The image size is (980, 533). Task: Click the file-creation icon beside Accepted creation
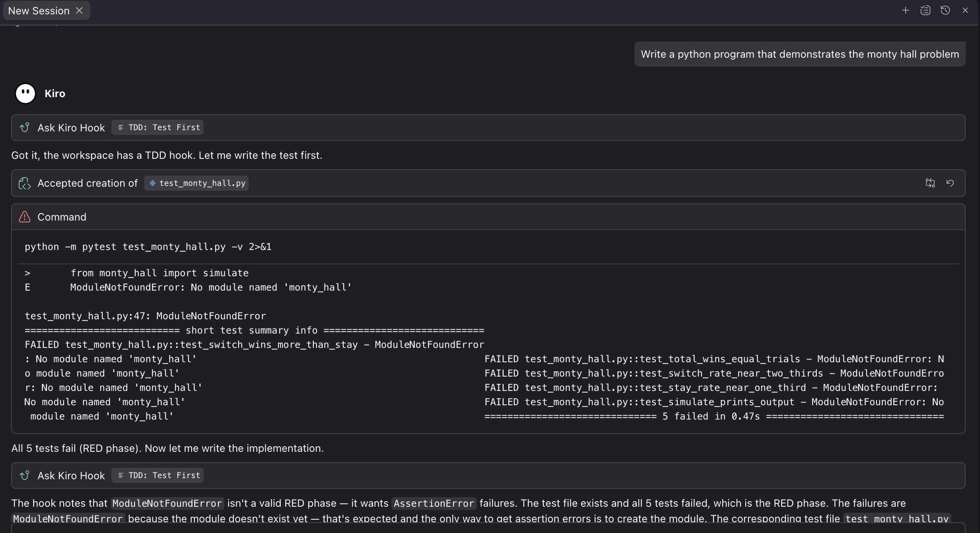25,183
